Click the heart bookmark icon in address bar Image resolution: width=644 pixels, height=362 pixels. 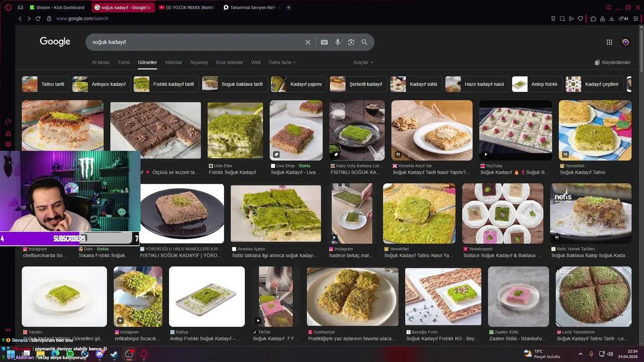[x=580, y=19]
